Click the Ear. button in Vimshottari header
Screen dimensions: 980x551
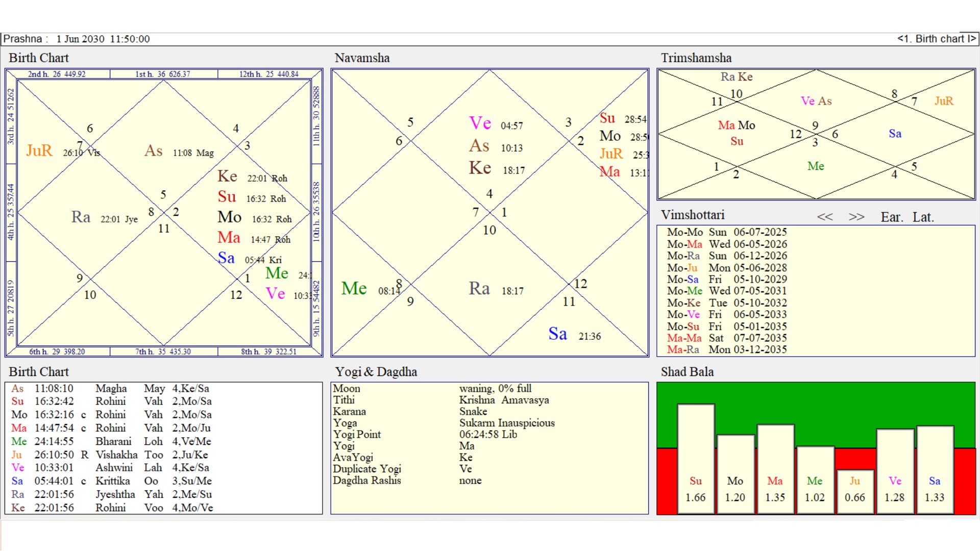tap(892, 217)
